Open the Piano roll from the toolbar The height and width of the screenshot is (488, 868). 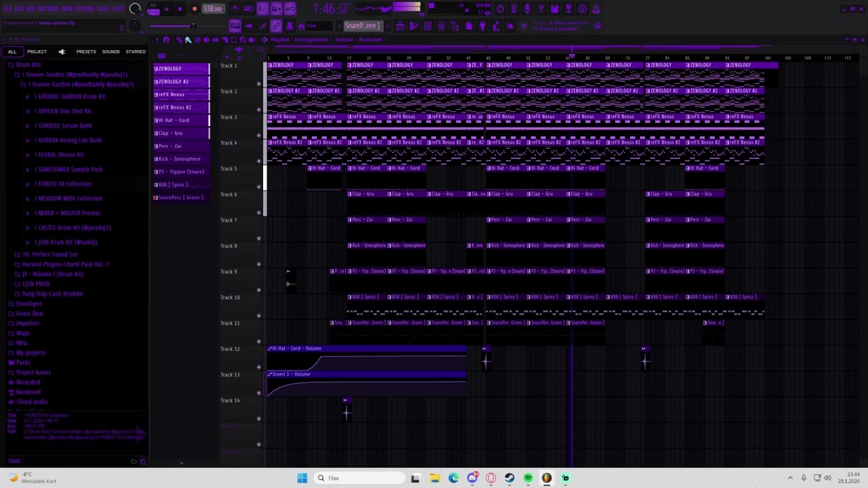pos(414,26)
